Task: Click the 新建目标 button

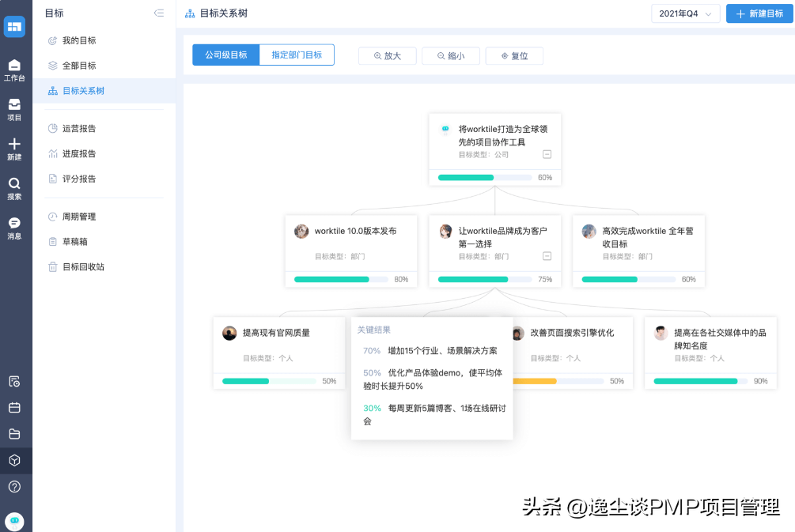Action: click(759, 13)
